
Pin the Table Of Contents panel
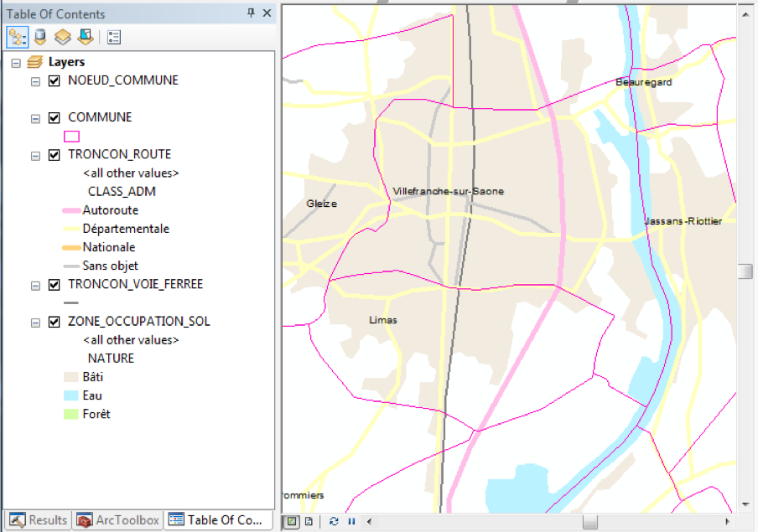tap(251, 13)
